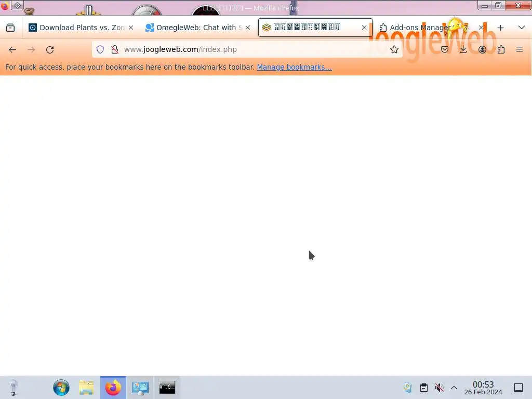Open the Downloads panel
This screenshot has height=399, width=532.
click(463, 49)
